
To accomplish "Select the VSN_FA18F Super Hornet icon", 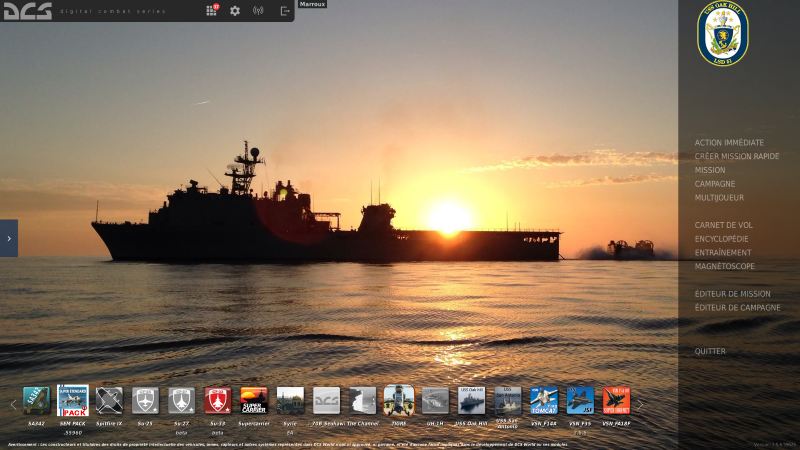I will [x=616, y=401].
